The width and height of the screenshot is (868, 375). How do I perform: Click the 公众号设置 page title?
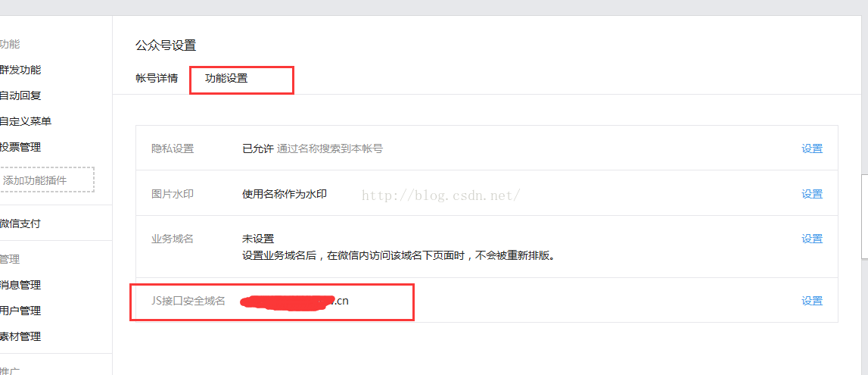(166, 45)
